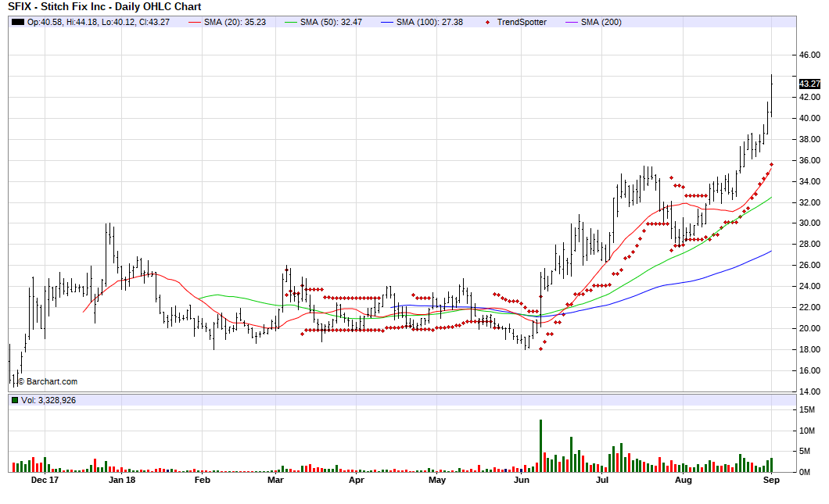The image size is (829, 504).
Task: Click the blue SMA (100) legend line
Action: (387, 22)
